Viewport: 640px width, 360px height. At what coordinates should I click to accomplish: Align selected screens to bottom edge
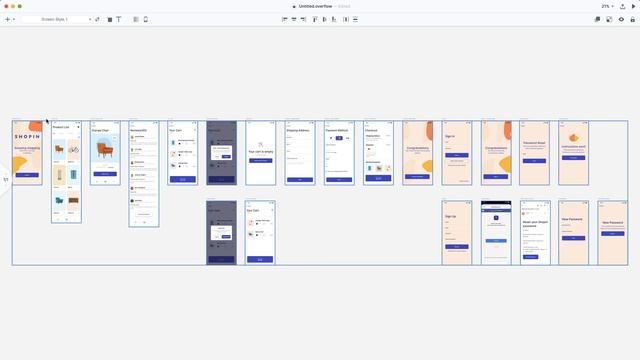(334, 19)
